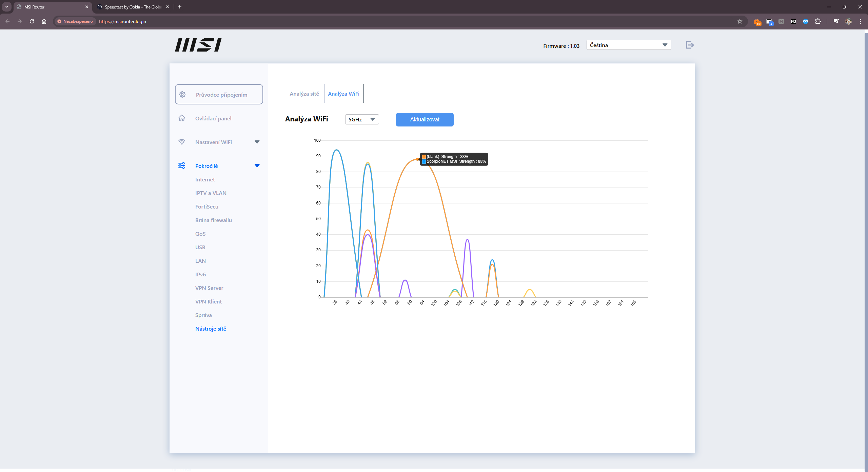Open the Brána firewallu settings link
Viewport: 868px width, 472px height.
click(x=214, y=220)
